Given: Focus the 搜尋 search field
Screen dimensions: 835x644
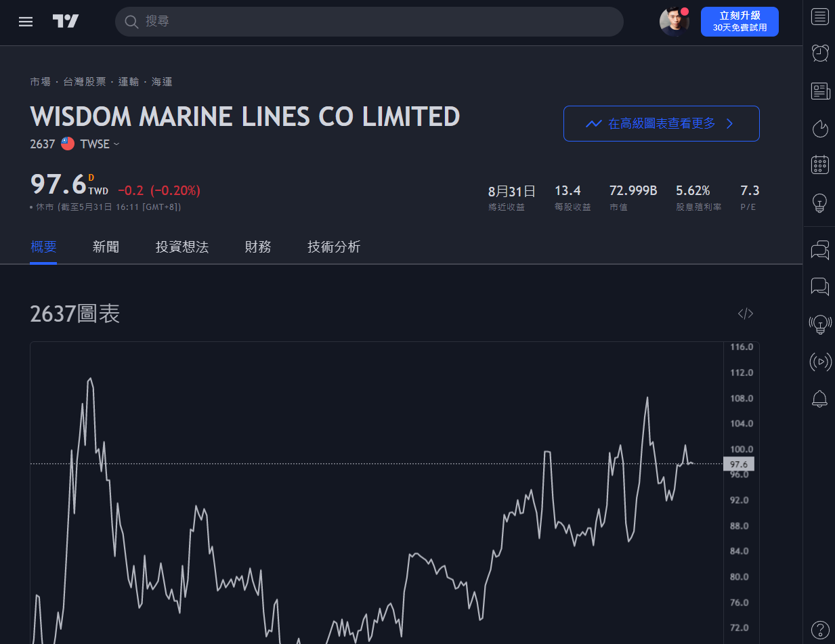Looking at the screenshot, I should tap(369, 22).
